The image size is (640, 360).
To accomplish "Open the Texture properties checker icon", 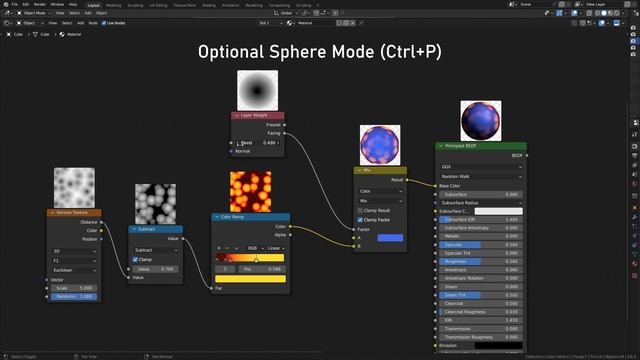I will point(635,276).
